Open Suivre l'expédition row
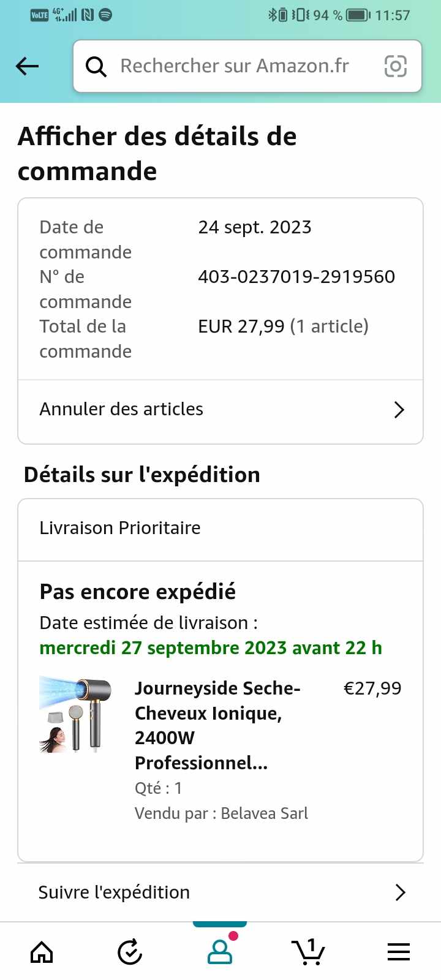The width and height of the screenshot is (441, 980). tap(184, 892)
